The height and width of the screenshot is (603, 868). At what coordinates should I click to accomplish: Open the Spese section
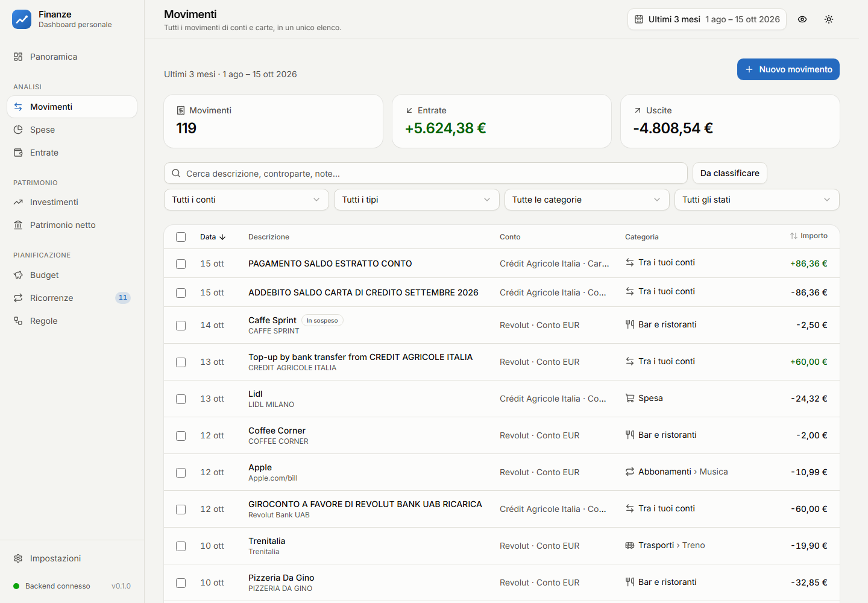(x=72, y=130)
